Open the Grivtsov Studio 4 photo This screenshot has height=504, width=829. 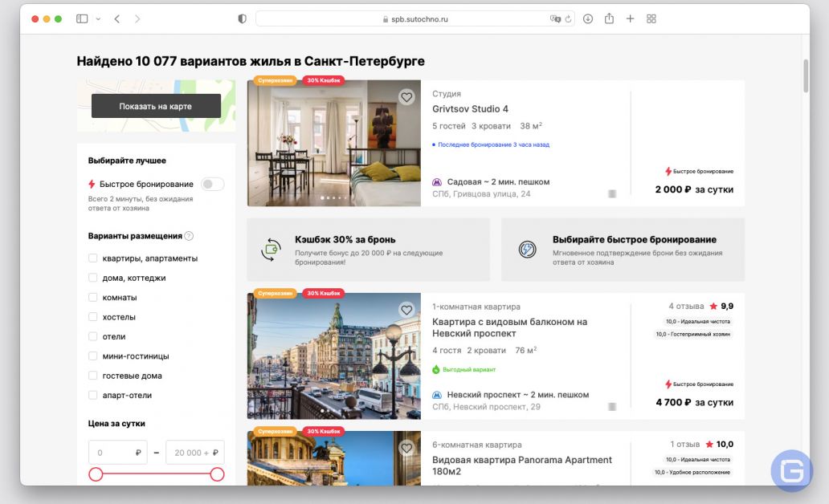[x=334, y=143]
